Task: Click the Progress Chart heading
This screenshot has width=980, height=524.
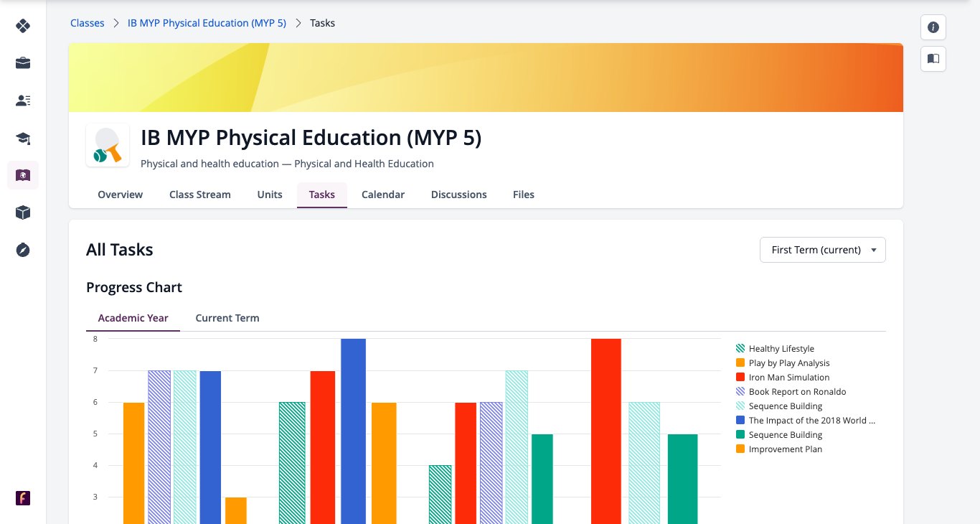Action: click(134, 287)
